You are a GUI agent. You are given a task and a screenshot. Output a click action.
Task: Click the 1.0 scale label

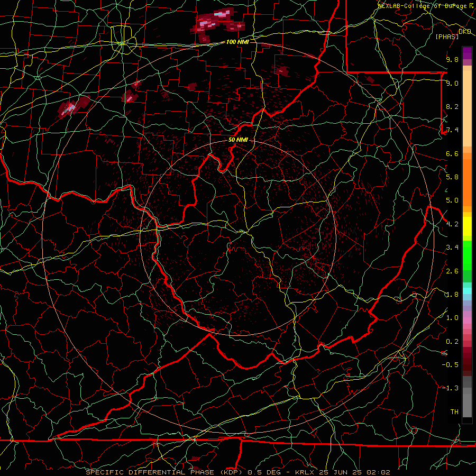[x=452, y=318]
